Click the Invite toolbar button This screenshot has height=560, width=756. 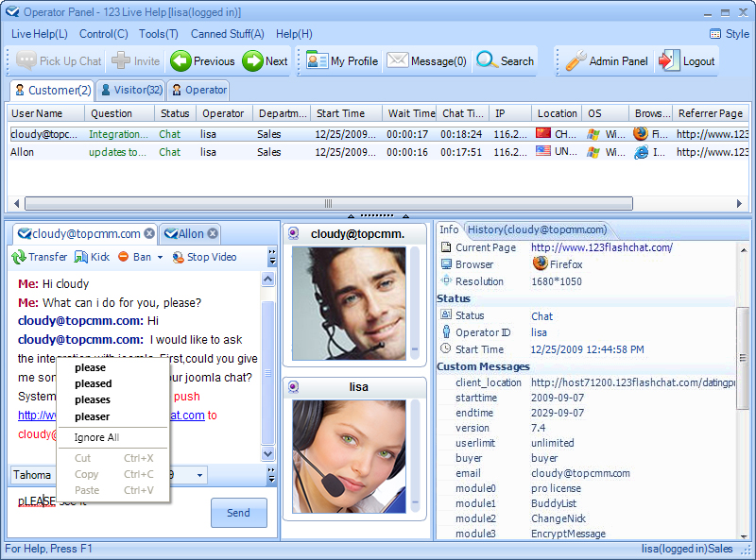[136, 61]
